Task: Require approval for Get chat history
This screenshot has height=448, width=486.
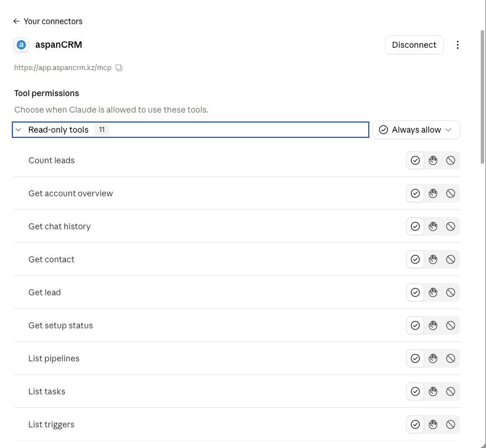Action: point(433,226)
